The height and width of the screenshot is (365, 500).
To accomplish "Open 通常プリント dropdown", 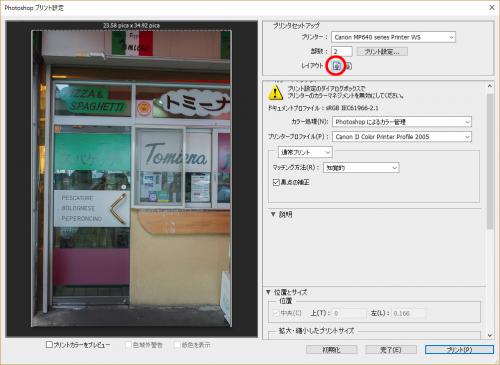I will tap(305, 152).
